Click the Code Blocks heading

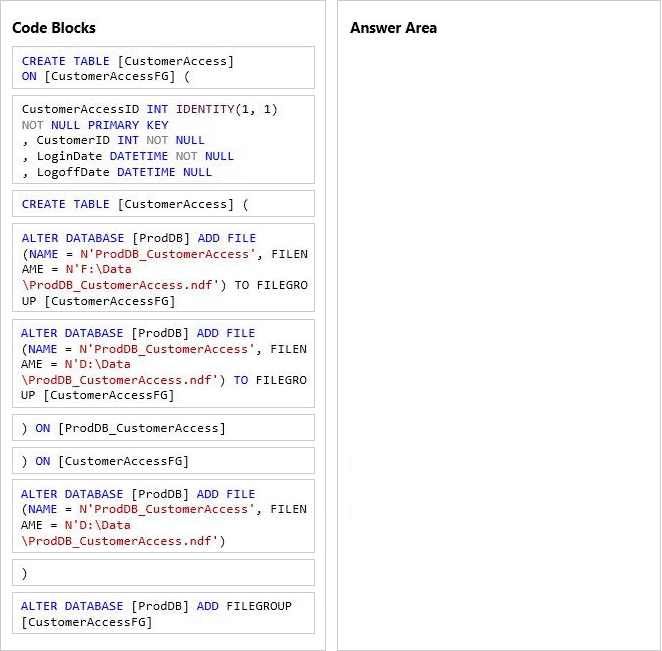[54, 28]
